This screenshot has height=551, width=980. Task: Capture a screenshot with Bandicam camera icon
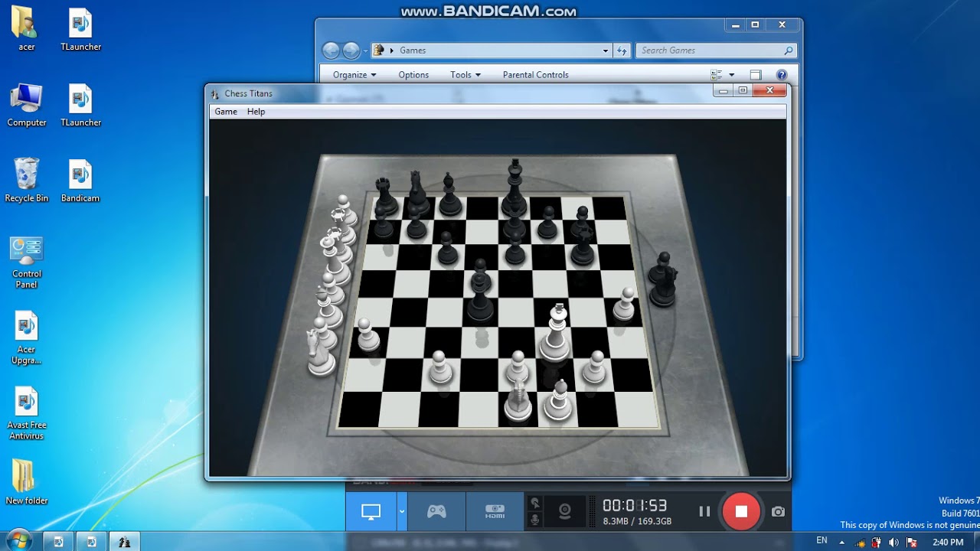pyautogui.click(x=778, y=512)
